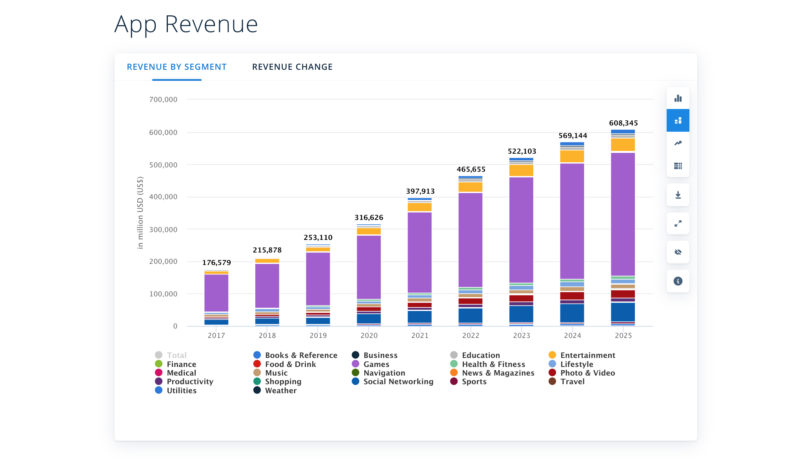Click the 2025 stacked bar
The width and height of the screenshot is (800, 472).
[623, 230]
